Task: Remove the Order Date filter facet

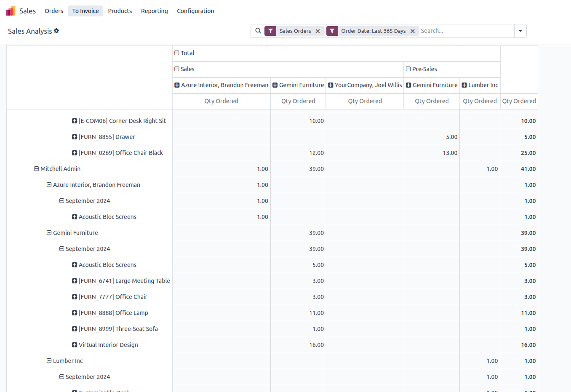Action: [x=413, y=31]
